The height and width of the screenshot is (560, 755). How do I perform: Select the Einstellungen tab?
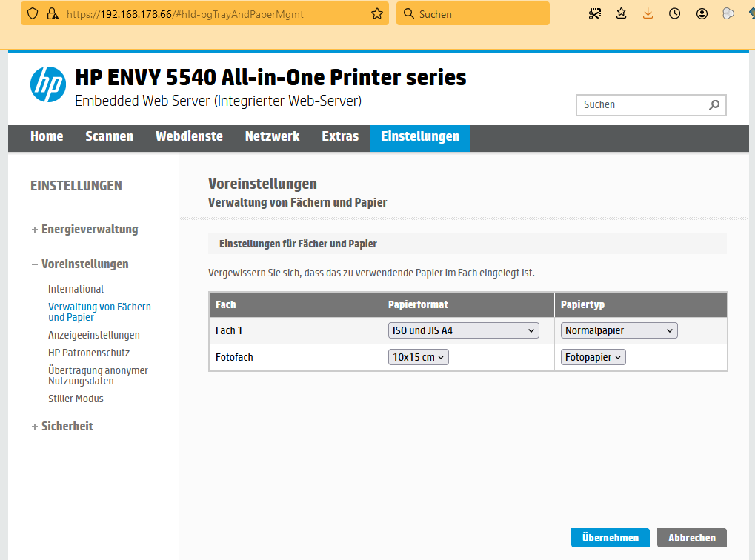pos(420,139)
